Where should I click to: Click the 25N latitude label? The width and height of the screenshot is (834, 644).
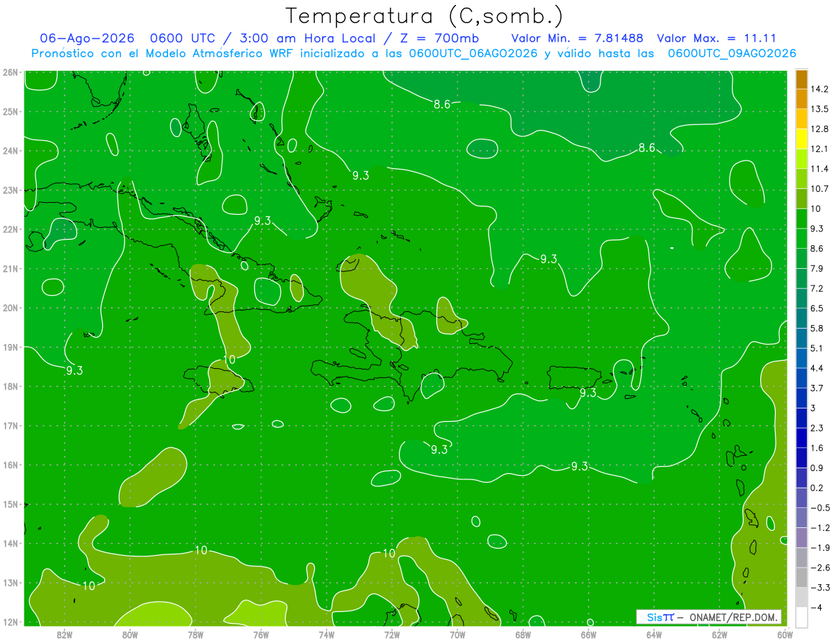pos(10,111)
